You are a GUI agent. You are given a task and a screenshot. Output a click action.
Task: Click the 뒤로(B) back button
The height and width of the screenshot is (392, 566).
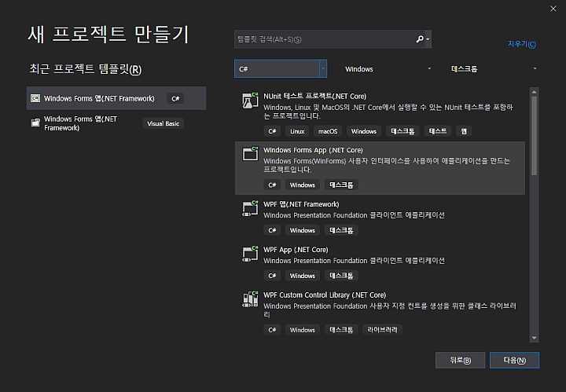460,361
